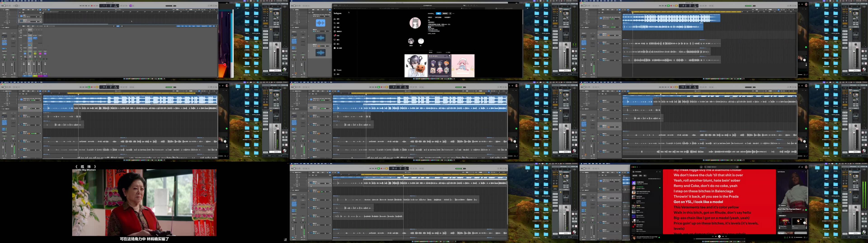Open the lit.link URL in the Instagram bio
This screenshot has width=868, height=243.
coord(434,31)
